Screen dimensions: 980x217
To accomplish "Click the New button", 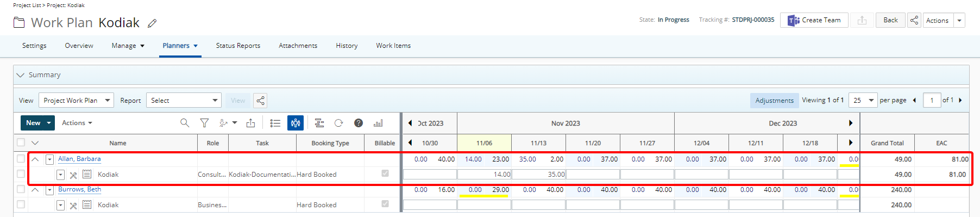I will (33, 123).
